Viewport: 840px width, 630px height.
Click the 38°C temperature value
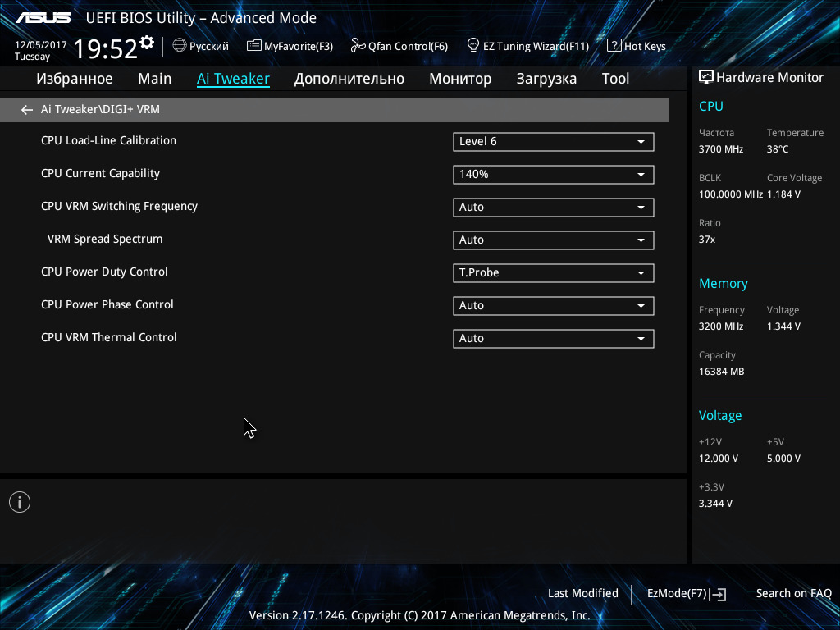click(778, 149)
